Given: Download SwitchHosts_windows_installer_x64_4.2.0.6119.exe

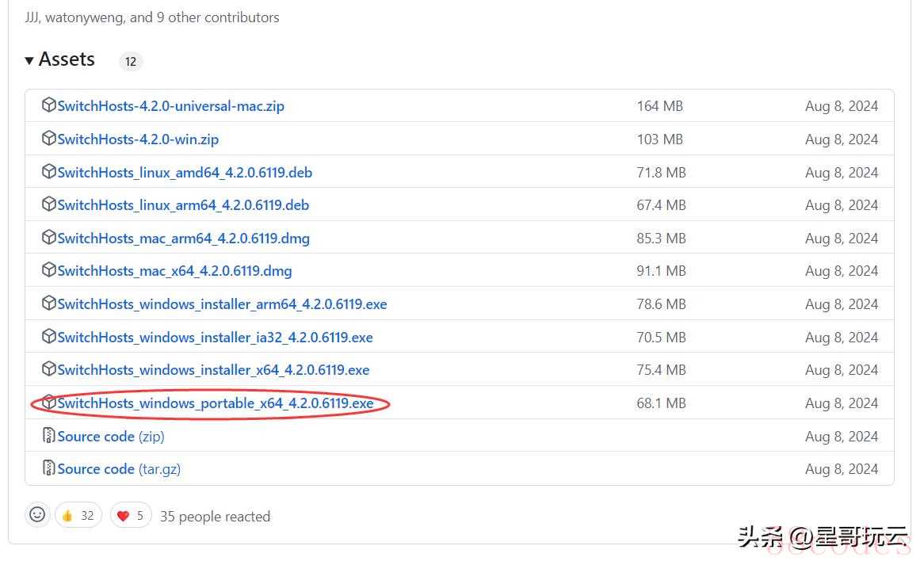Looking at the screenshot, I should [213, 370].
